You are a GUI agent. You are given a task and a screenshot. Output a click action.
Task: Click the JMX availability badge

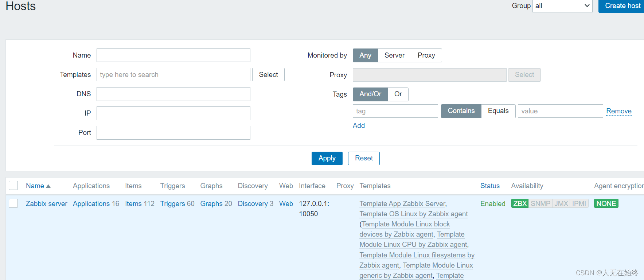coord(561,203)
